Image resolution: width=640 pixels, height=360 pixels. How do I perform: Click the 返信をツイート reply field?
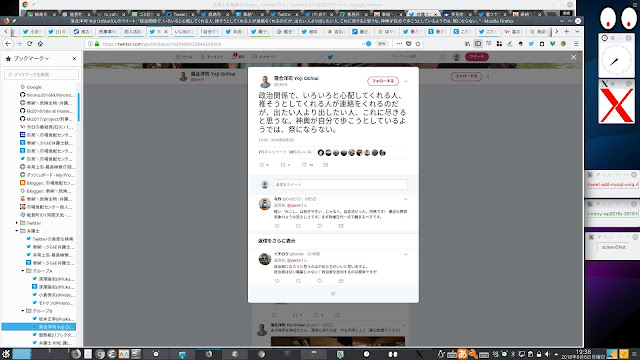point(340,184)
